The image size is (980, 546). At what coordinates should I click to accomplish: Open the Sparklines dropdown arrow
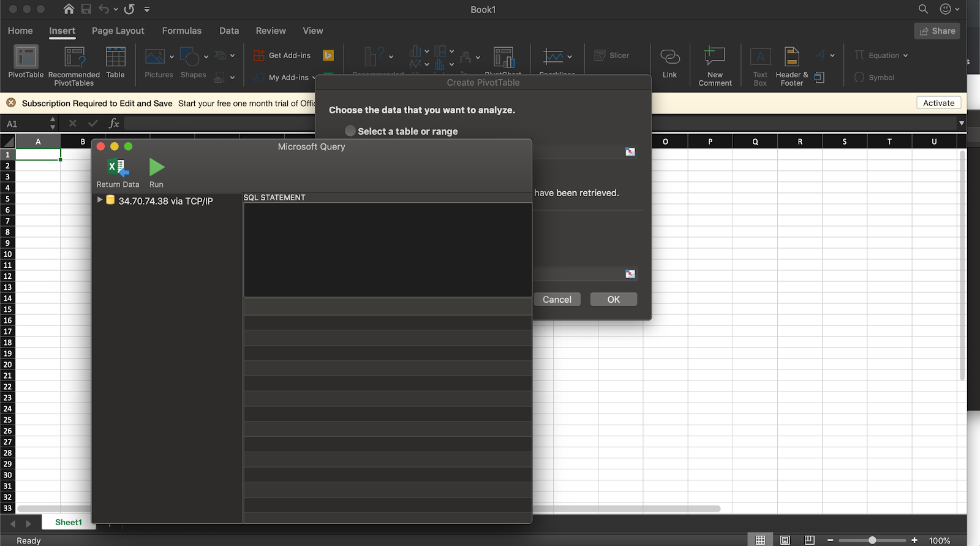coord(570,57)
